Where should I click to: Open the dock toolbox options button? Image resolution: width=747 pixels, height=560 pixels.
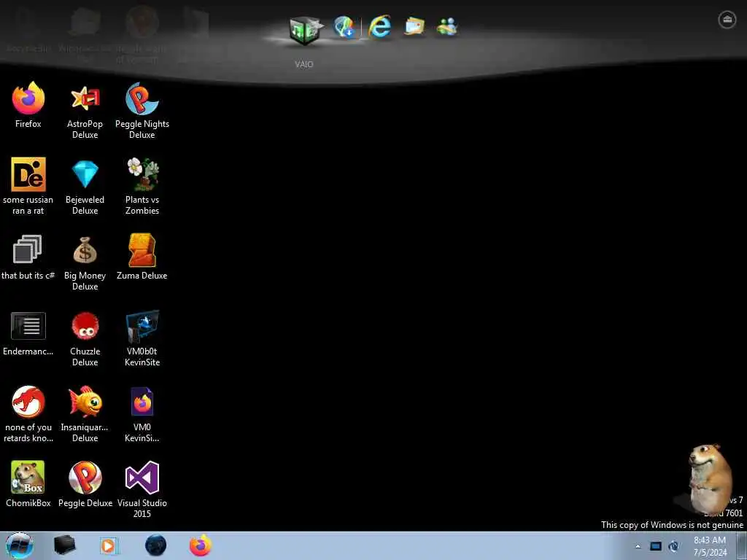coord(727,20)
